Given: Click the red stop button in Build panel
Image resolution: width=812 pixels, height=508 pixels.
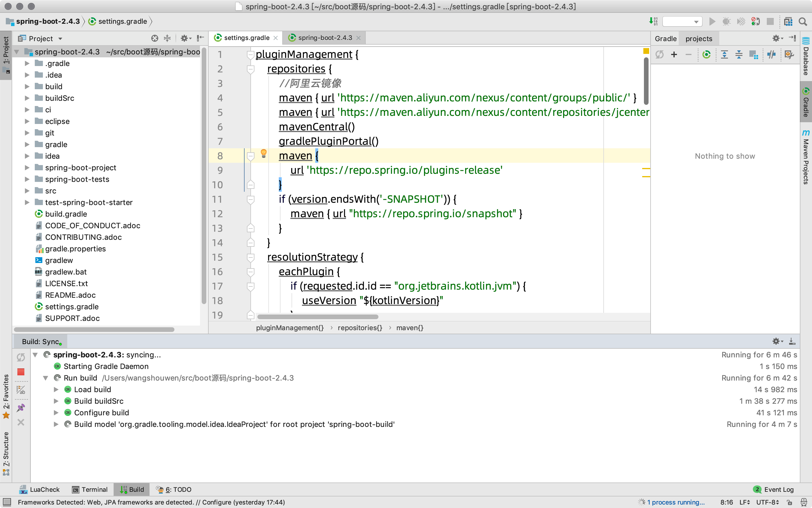Looking at the screenshot, I should pyautogui.click(x=21, y=372).
